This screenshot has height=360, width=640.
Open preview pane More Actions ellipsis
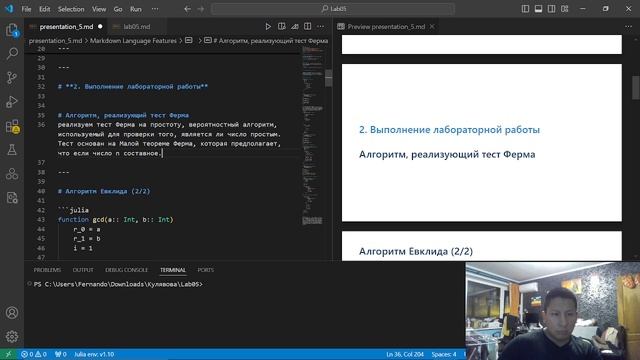628,27
